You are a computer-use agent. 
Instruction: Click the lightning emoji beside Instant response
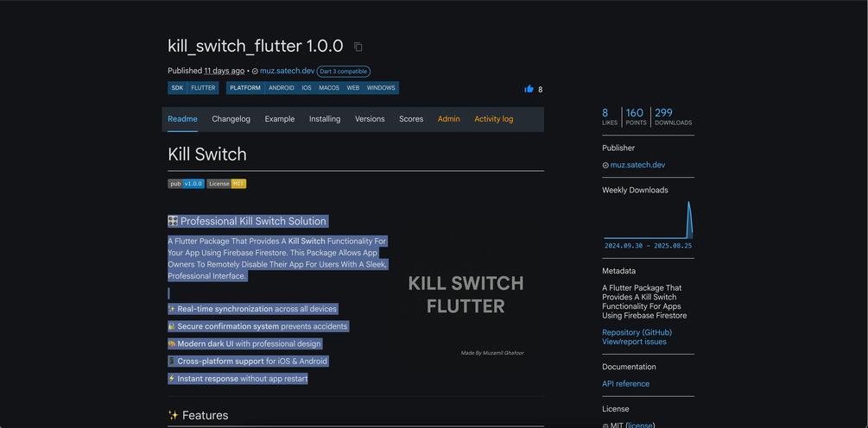point(172,379)
